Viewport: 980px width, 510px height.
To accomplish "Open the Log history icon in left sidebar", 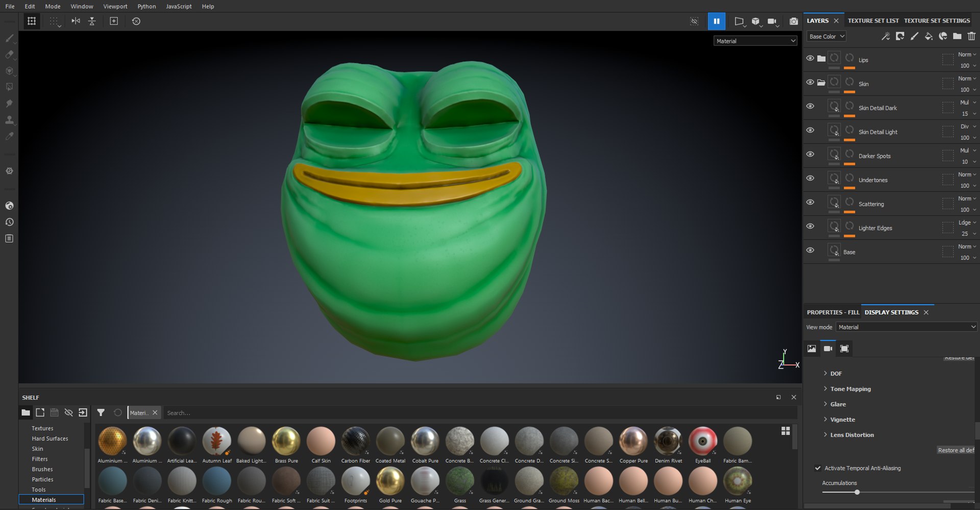I will coord(9,238).
